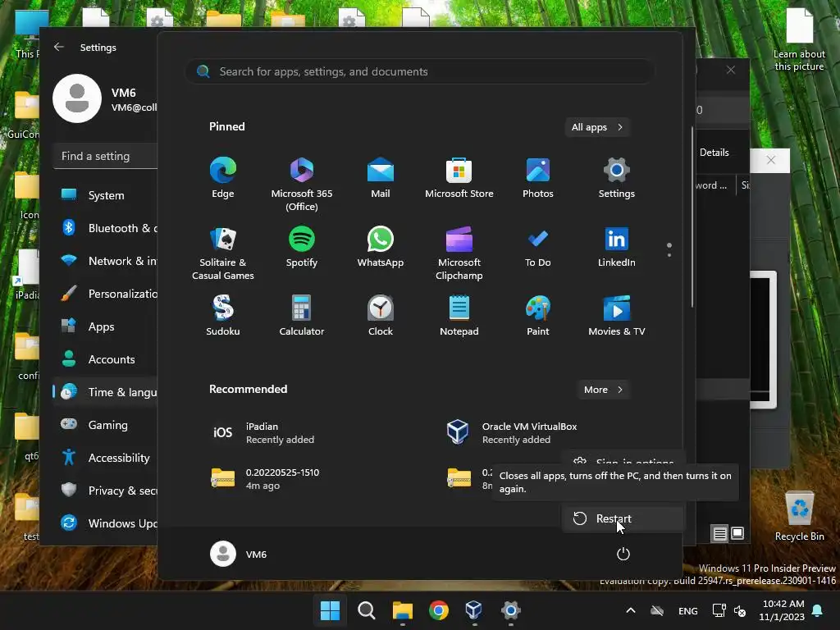Open Privacy & security in Settings sidebar
This screenshot has height=630, width=840.
pos(105,491)
